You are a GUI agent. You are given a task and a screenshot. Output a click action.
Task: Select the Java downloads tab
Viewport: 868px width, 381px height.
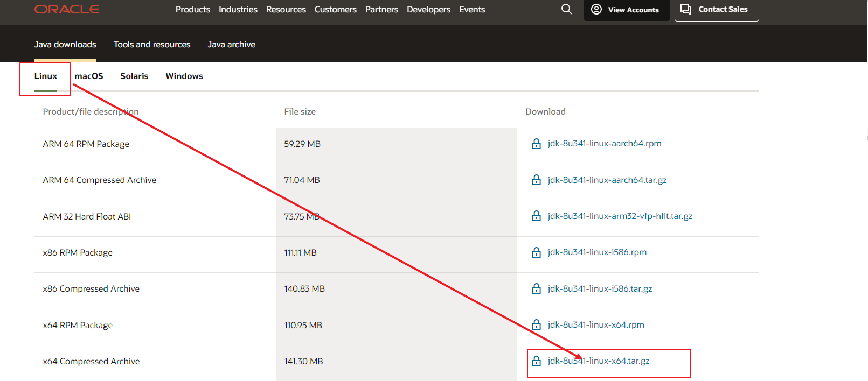click(65, 44)
